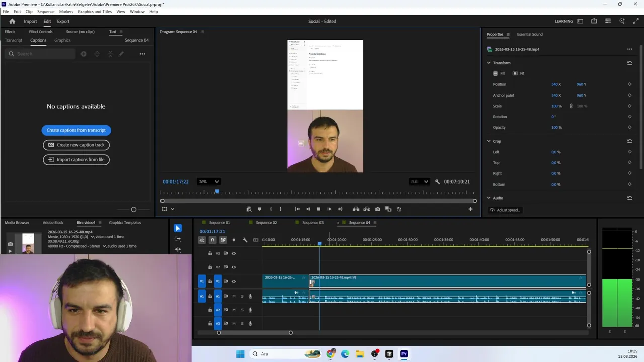
Task: Click Create captions from transcript
Action: (76, 130)
